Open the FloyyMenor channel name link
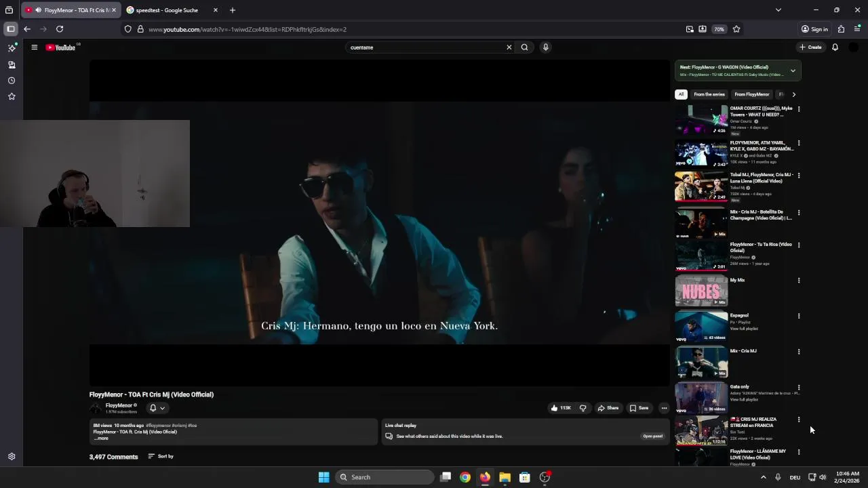The image size is (868, 488). tap(119, 405)
